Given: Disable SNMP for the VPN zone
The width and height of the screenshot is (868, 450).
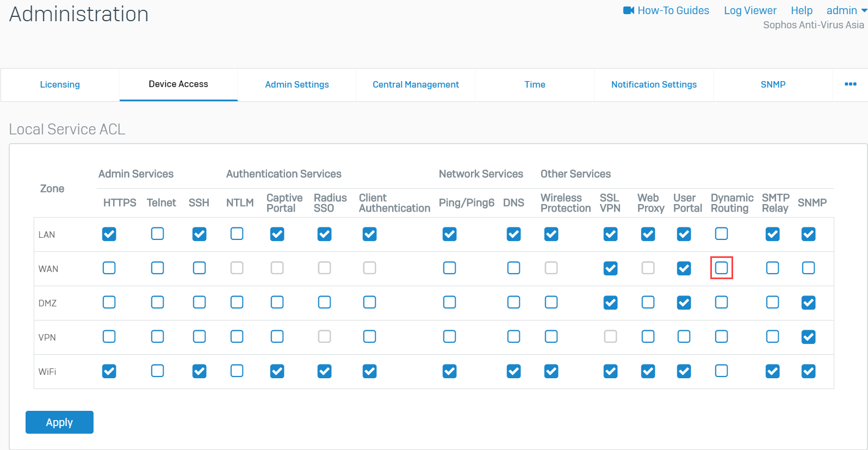Looking at the screenshot, I should point(808,337).
